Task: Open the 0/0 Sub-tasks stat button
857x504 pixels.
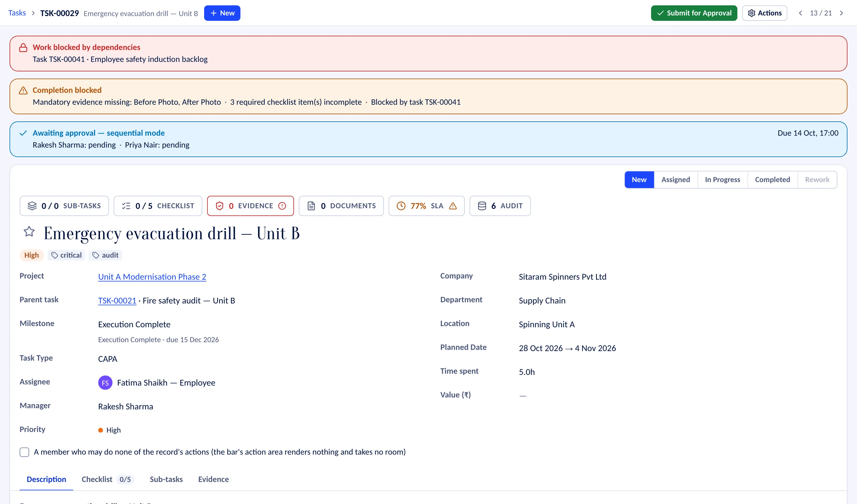Action: coord(64,206)
